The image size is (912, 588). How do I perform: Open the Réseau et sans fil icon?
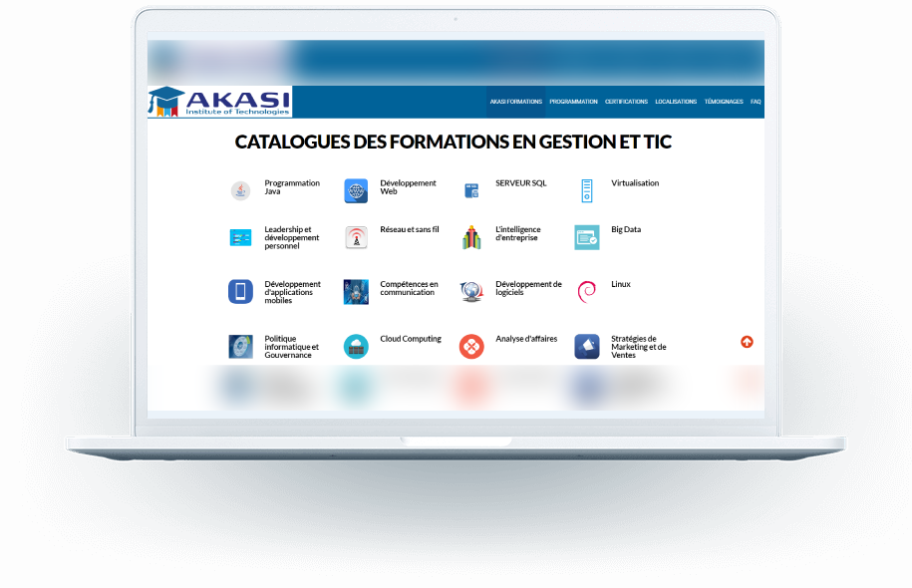356,237
